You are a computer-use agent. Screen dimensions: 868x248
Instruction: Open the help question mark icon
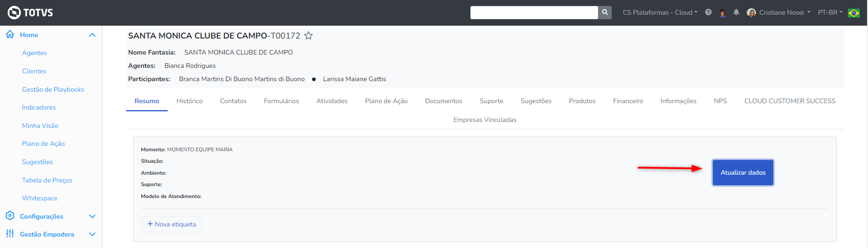[x=708, y=12]
